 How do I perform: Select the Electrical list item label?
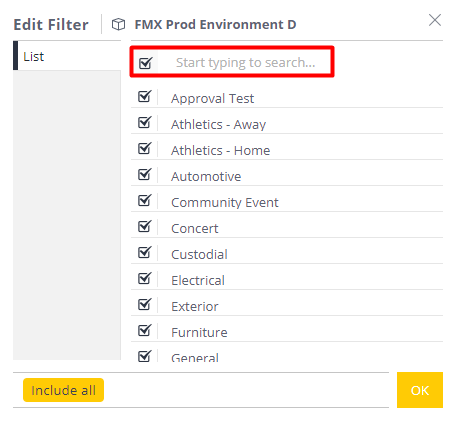(x=198, y=280)
